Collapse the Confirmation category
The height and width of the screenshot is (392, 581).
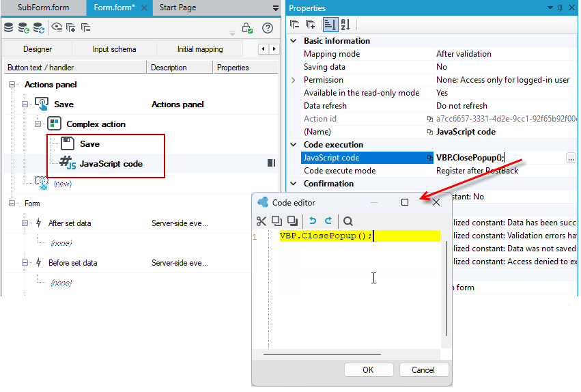tap(294, 184)
